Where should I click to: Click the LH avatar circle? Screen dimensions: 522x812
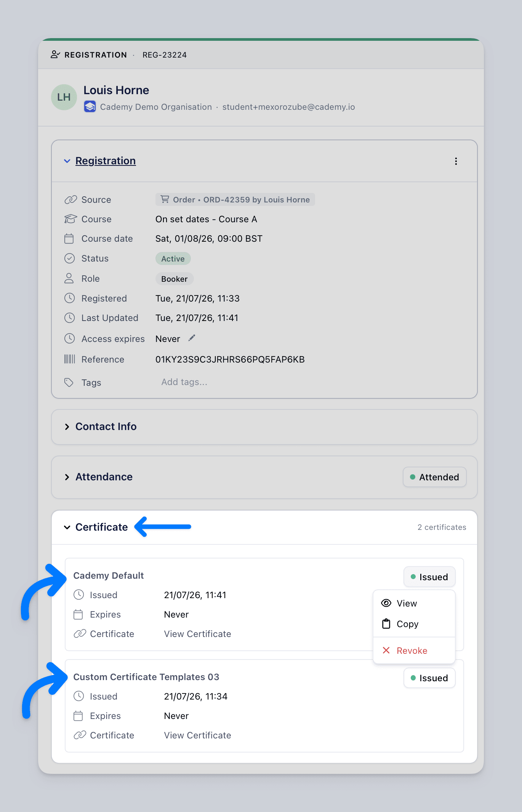pos(64,97)
